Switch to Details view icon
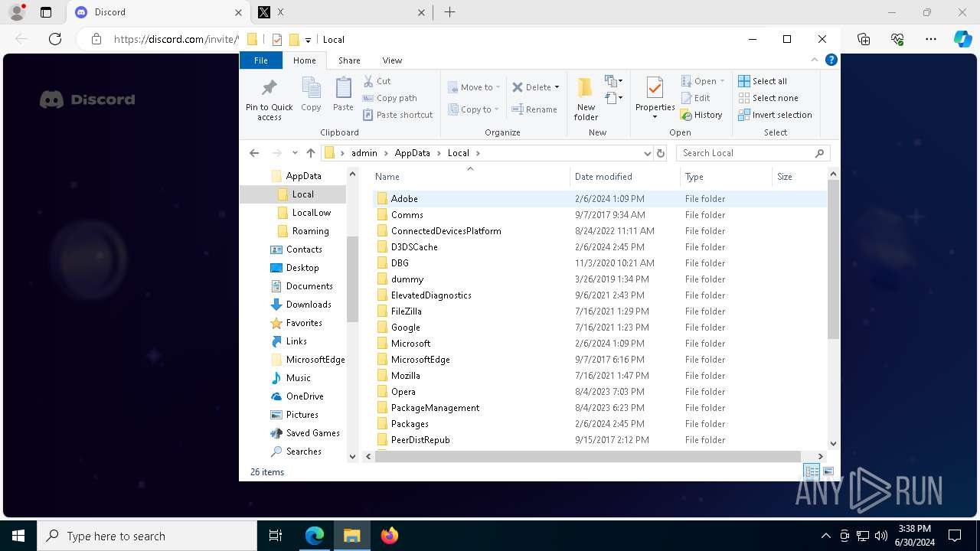Viewport: 980px width, 551px height. [x=812, y=471]
